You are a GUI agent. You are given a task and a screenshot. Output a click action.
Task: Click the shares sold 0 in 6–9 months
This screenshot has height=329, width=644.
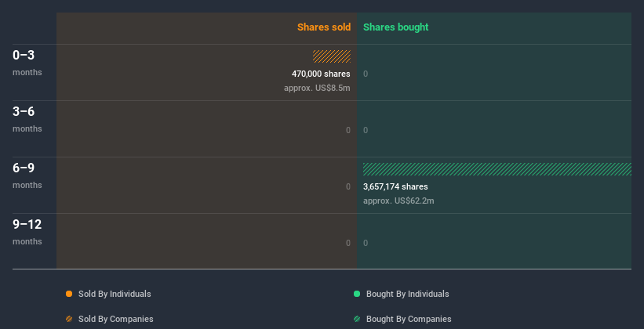tap(348, 186)
